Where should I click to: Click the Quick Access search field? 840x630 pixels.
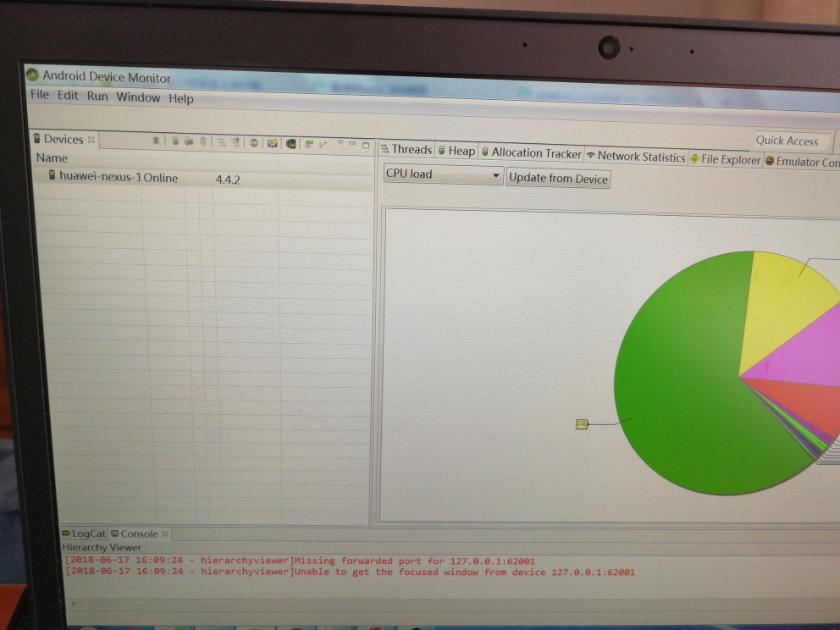[x=793, y=141]
